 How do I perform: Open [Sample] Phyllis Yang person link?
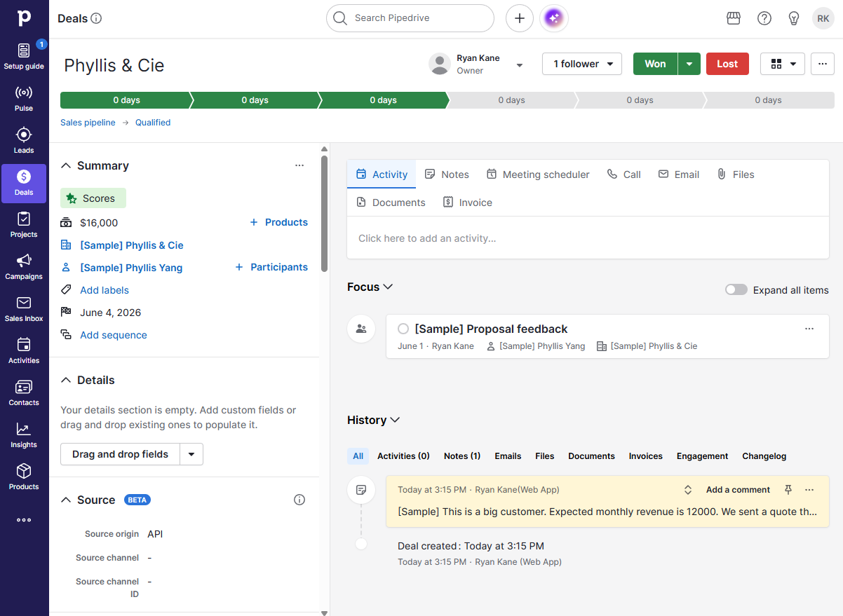point(131,268)
